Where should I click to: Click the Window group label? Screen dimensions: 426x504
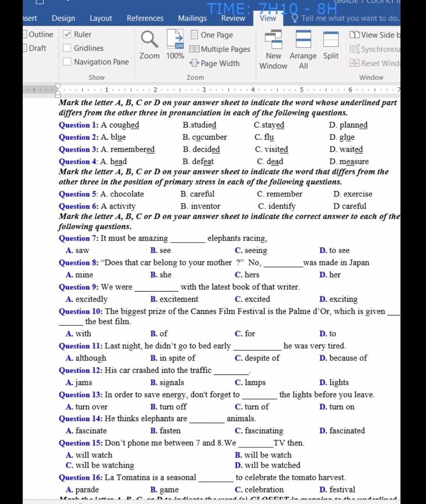[371, 77]
